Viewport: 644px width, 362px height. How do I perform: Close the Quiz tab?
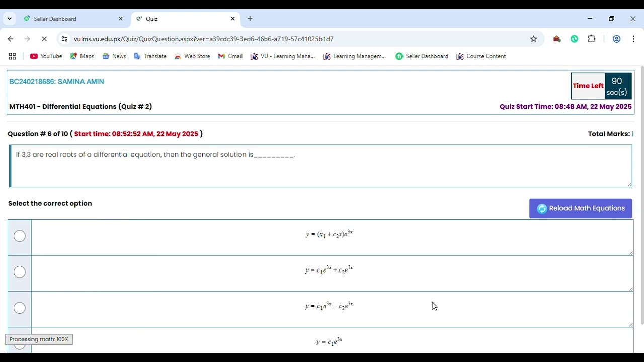pyautogui.click(x=232, y=19)
